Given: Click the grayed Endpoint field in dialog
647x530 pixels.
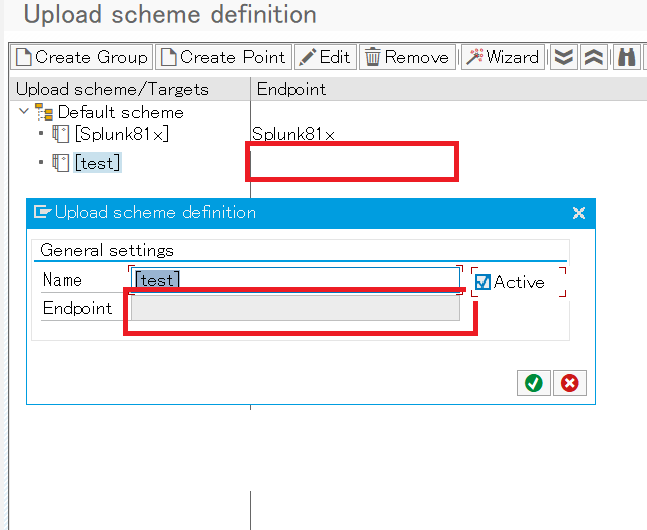Looking at the screenshot, I should coord(295,308).
